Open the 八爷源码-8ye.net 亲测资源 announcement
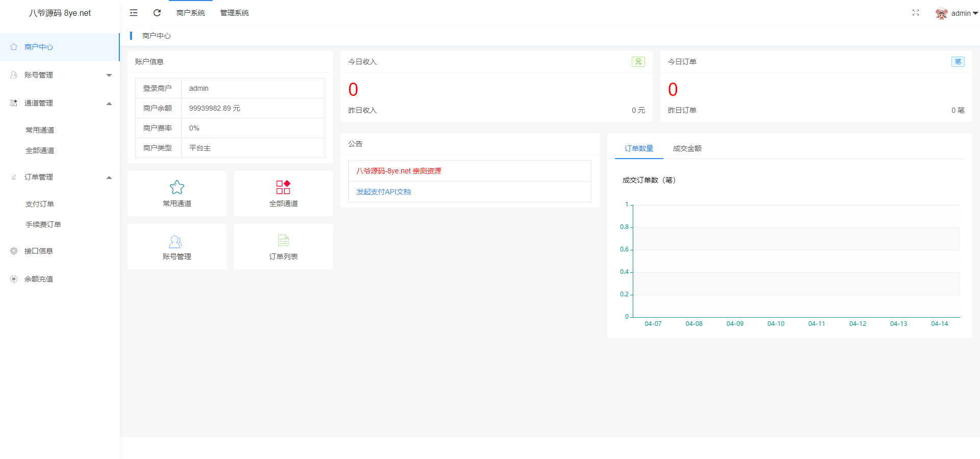This screenshot has width=980, height=459. pyautogui.click(x=398, y=171)
